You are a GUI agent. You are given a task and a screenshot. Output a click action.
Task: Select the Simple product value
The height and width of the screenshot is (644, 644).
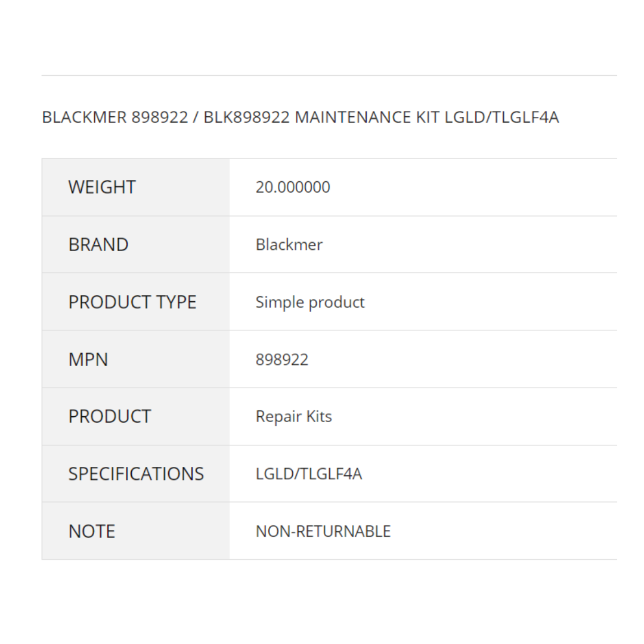[x=310, y=302]
